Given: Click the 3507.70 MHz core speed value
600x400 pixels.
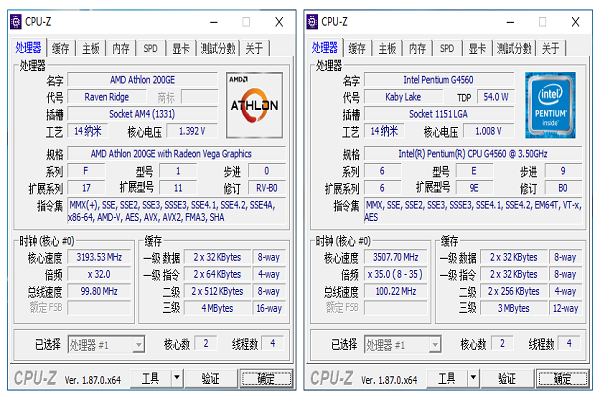Looking at the screenshot, I should tap(396, 257).
